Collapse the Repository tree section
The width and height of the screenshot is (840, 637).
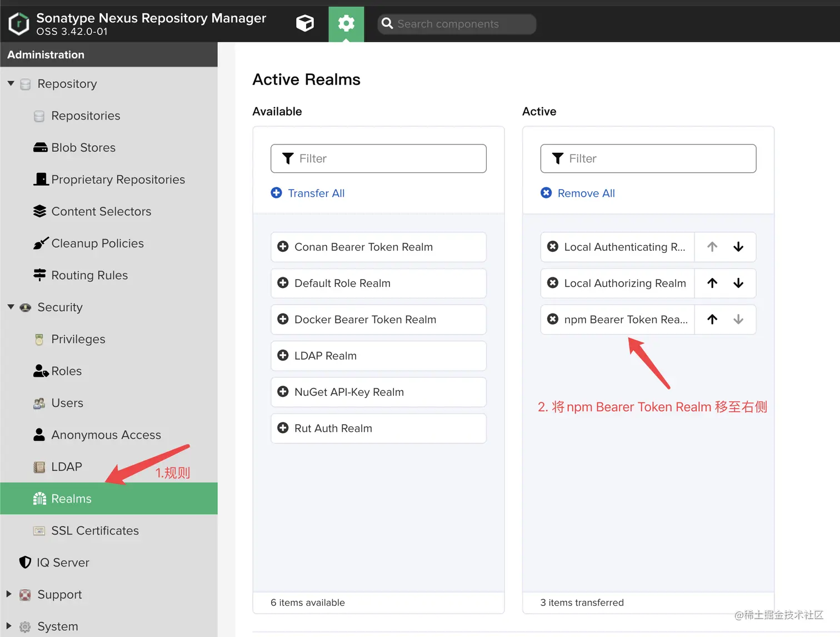[11, 83]
